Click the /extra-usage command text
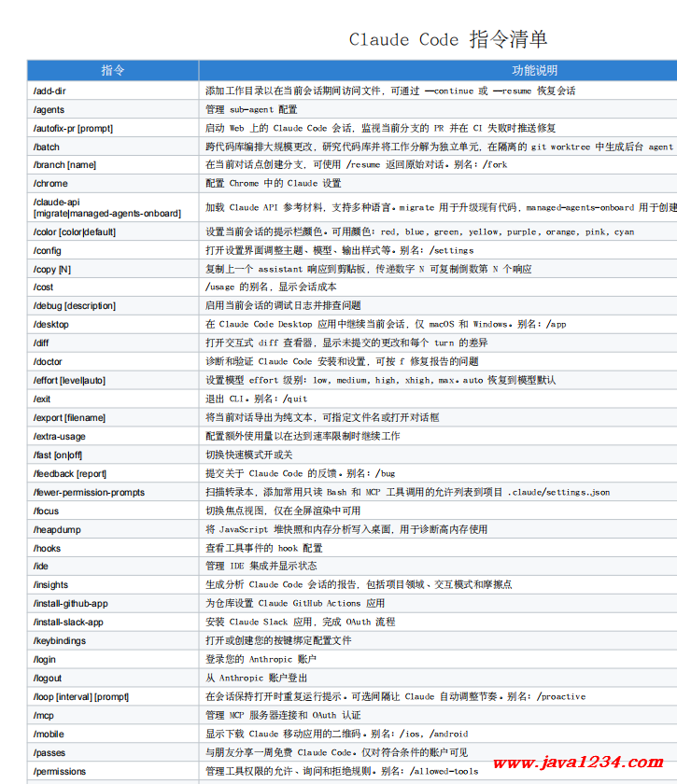Screen dimensions: 677x784 [59, 437]
